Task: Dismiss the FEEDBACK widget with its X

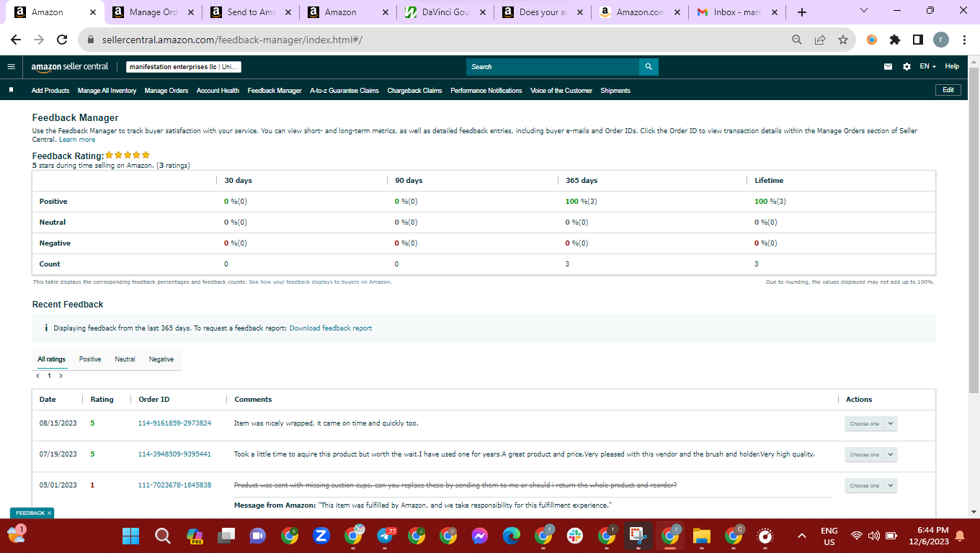Action: click(50, 513)
